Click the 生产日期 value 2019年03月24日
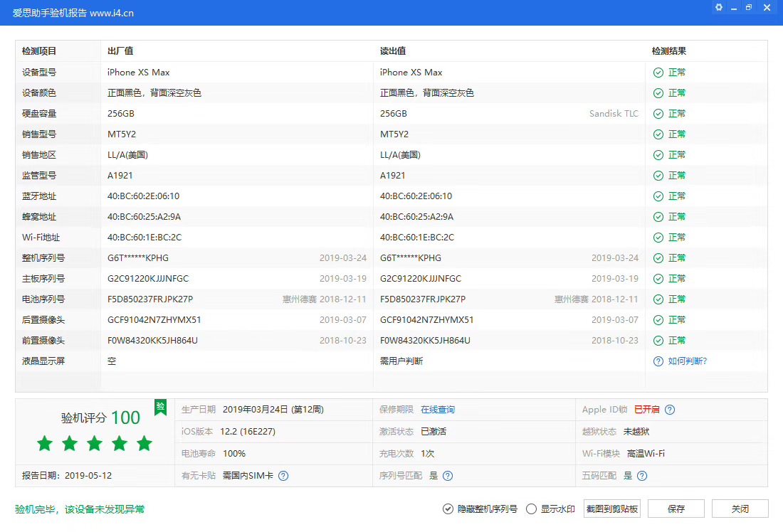The height and width of the screenshot is (532, 783). (x=273, y=410)
